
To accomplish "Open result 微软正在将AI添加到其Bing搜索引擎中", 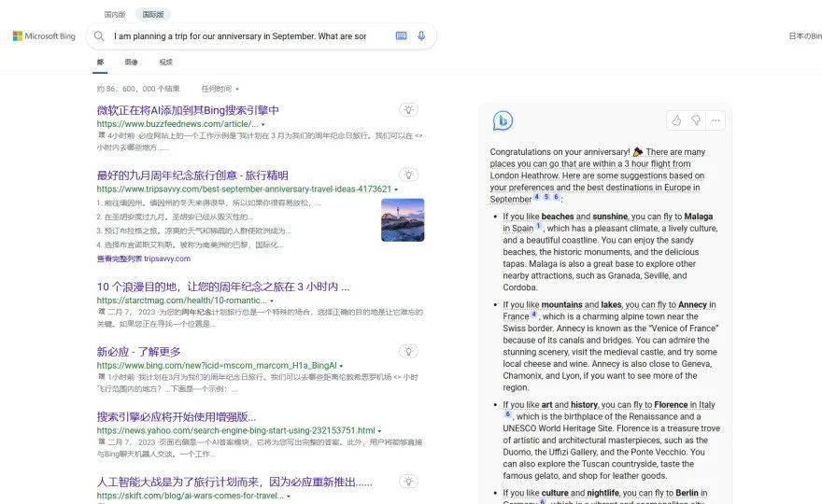I will coord(188,110).
